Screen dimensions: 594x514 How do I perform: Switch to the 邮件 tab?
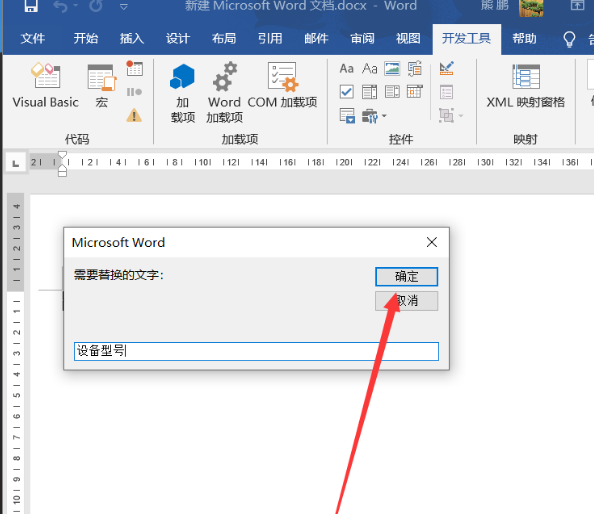316,39
